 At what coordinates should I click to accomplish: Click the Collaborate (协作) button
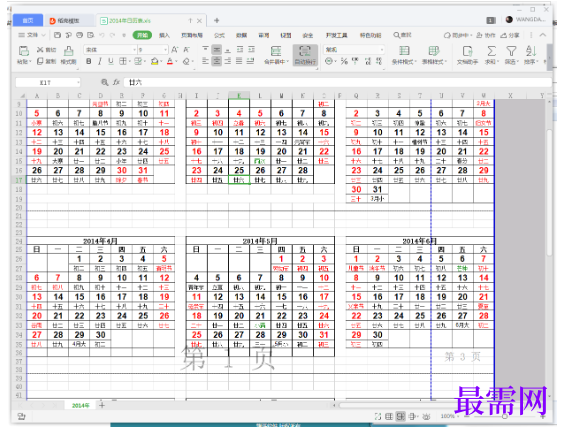point(486,35)
